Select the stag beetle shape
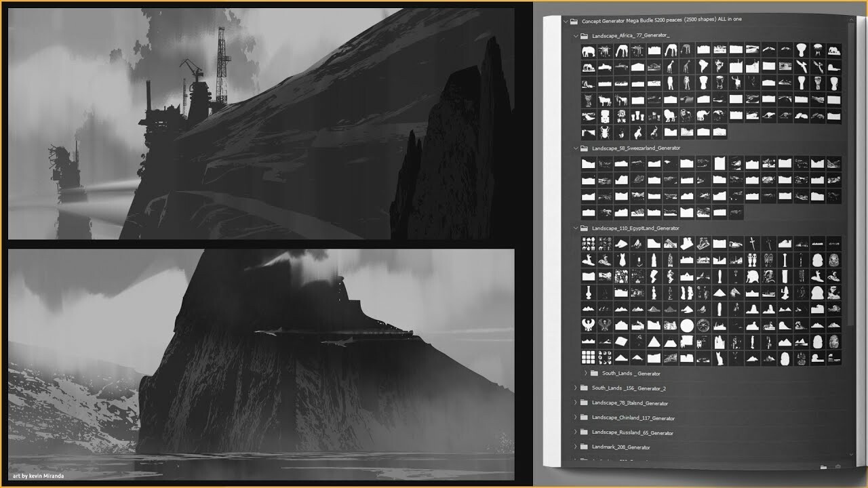 tap(604, 131)
